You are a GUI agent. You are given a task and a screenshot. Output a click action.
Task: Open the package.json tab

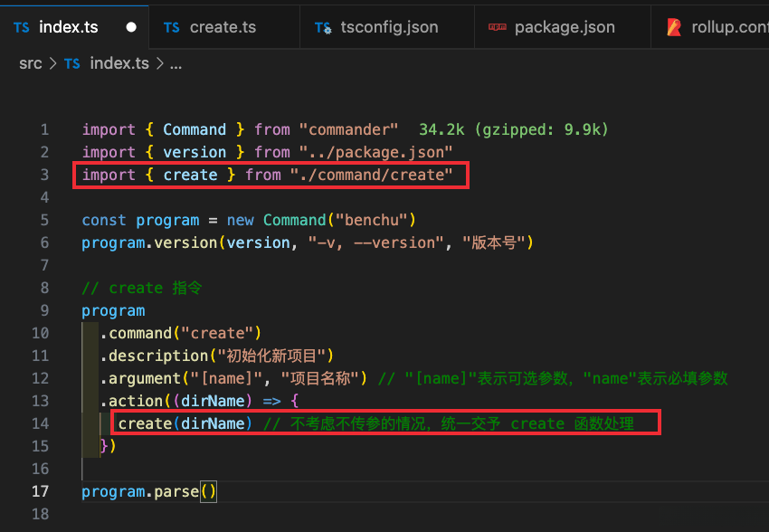(x=563, y=27)
